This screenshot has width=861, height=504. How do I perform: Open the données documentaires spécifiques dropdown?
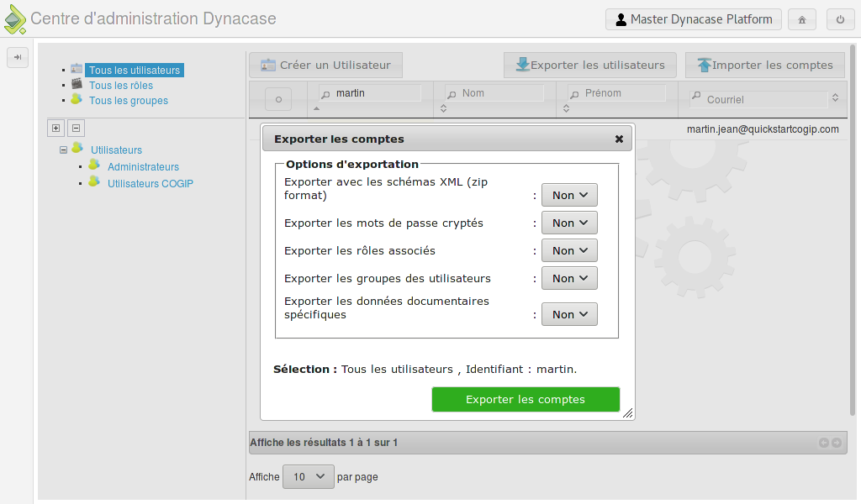[x=569, y=314]
